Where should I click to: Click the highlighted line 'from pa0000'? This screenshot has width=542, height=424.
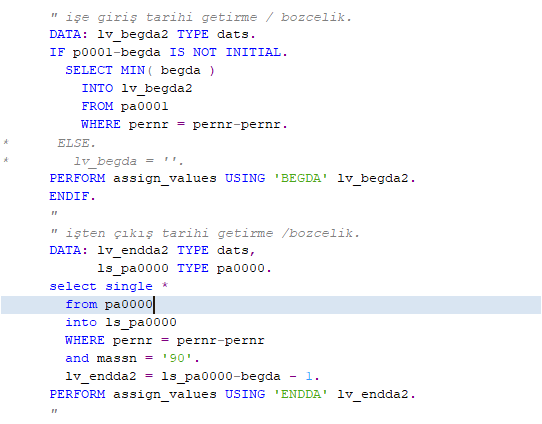point(271,304)
